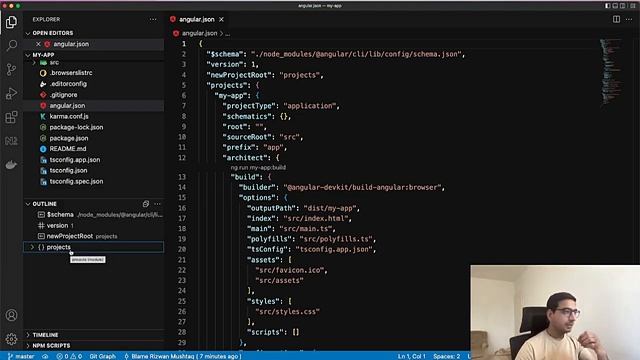
Task: Click Spaces: 2 indentation setting
Action: pos(447,356)
